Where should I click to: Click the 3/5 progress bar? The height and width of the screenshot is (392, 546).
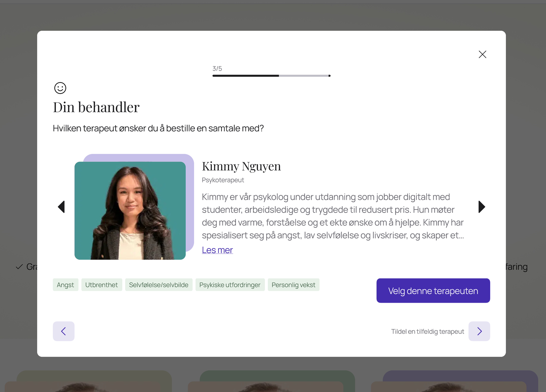(x=271, y=76)
